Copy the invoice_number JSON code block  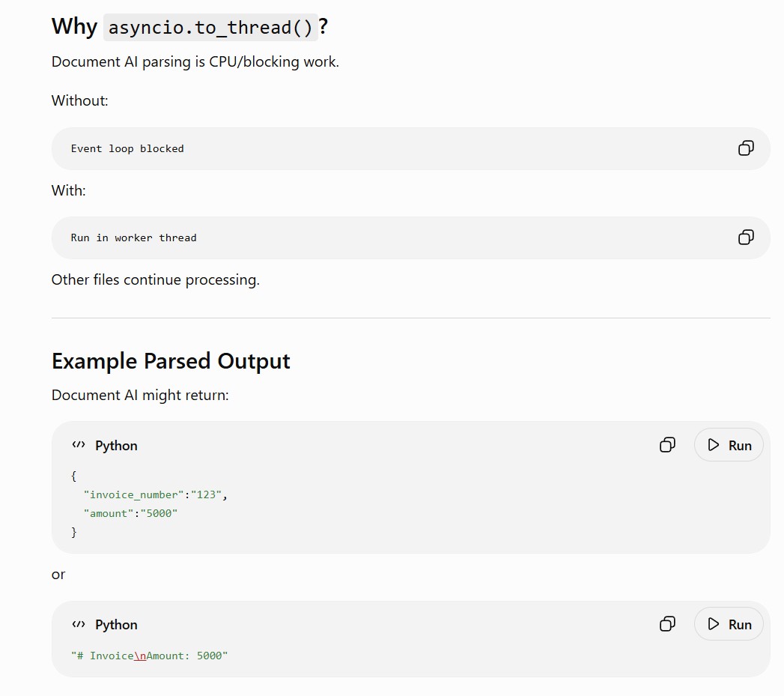coord(667,445)
